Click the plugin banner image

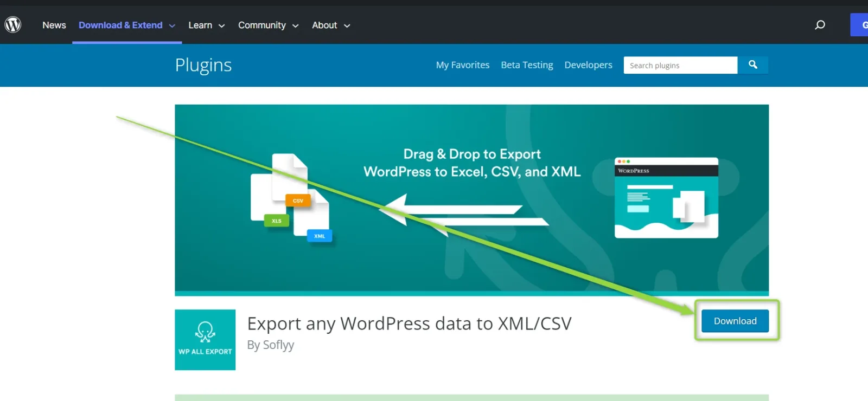(x=471, y=200)
